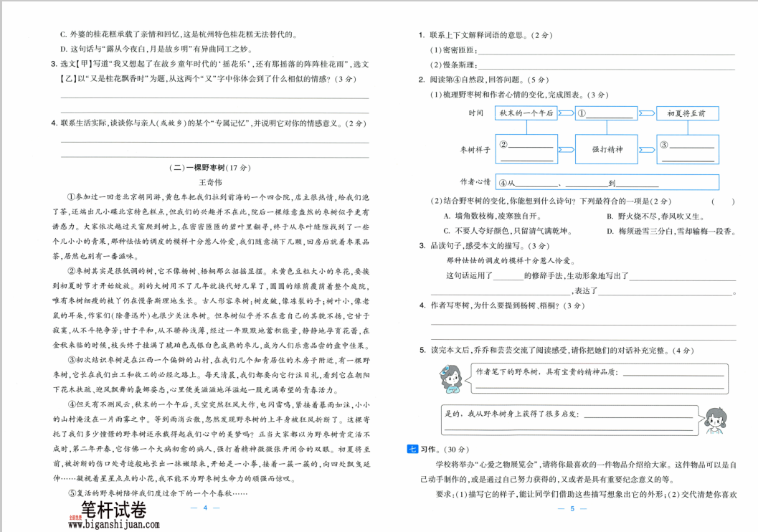Click the girl avatar beside the speech bubble
The height and width of the screenshot is (532, 758).
click(x=452, y=378)
